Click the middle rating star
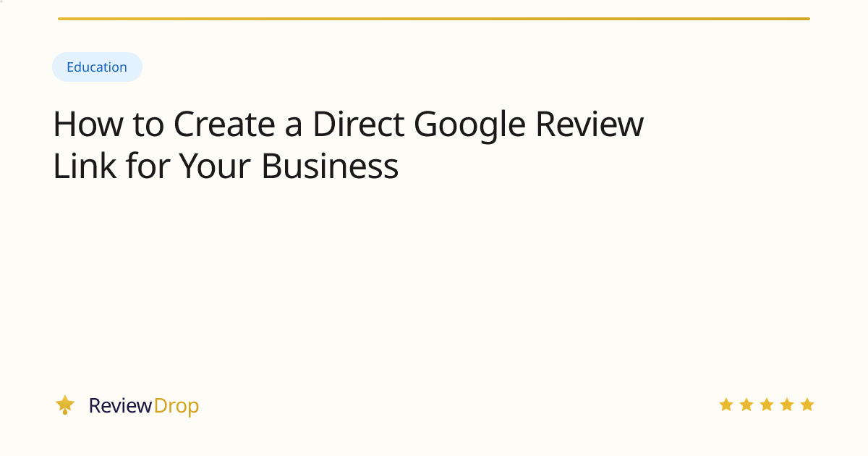The width and height of the screenshot is (868, 456). pyautogui.click(x=767, y=405)
